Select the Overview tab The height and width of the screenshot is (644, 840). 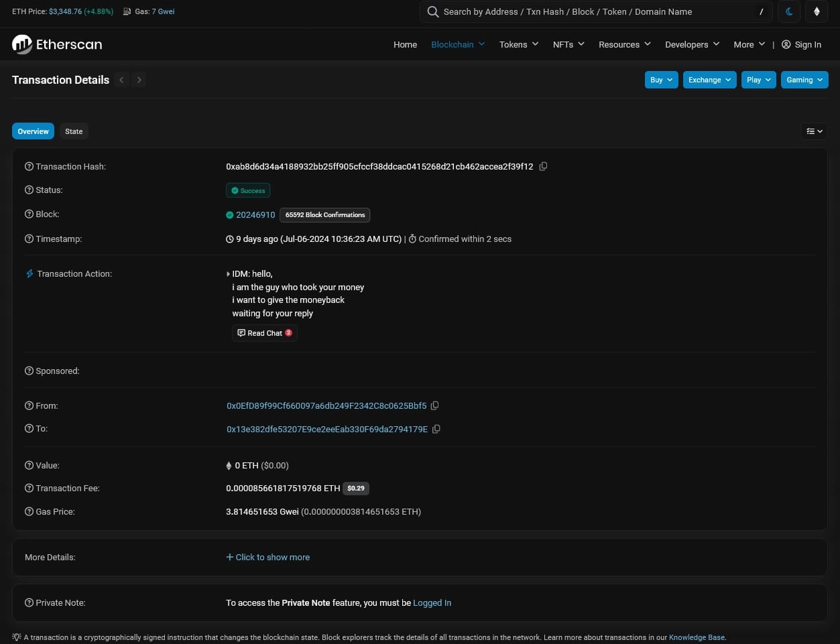[33, 131]
